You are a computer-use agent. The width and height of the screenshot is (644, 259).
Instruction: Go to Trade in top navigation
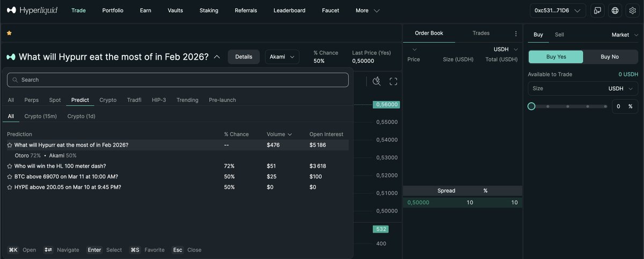pyautogui.click(x=78, y=10)
